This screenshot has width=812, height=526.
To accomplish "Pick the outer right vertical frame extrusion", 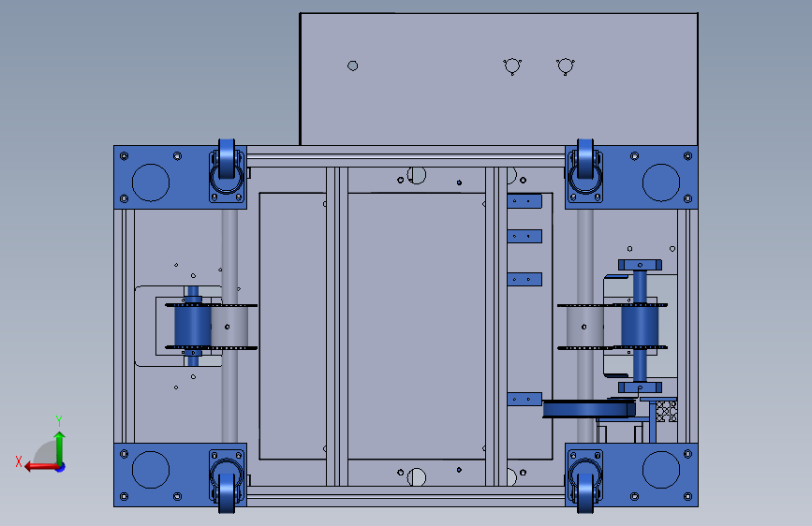I will (x=687, y=326).
